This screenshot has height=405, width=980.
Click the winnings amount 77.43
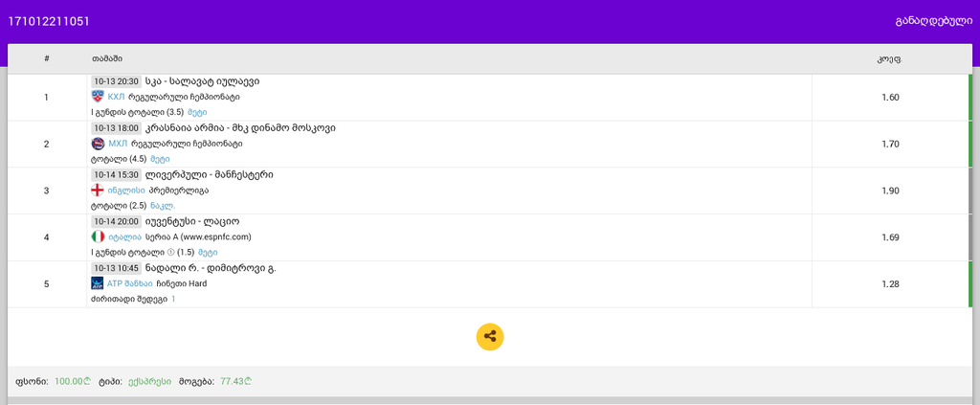point(236,381)
